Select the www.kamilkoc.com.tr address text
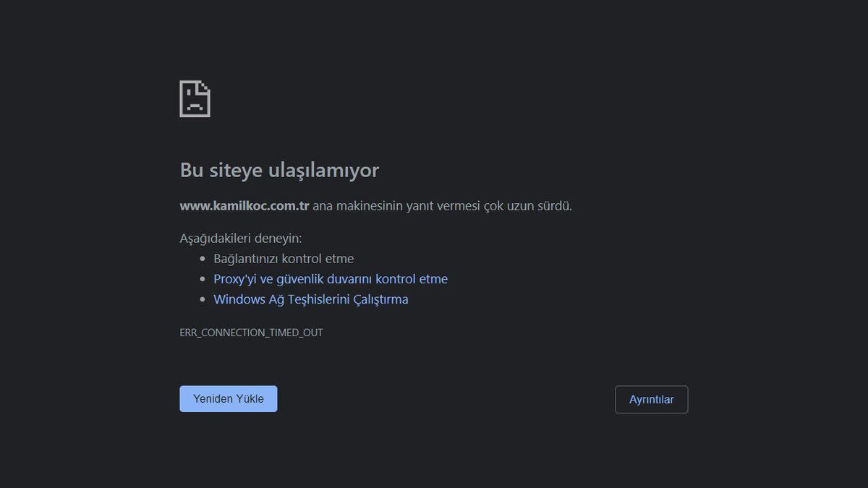This screenshot has height=488, width=868. (244, 205)
